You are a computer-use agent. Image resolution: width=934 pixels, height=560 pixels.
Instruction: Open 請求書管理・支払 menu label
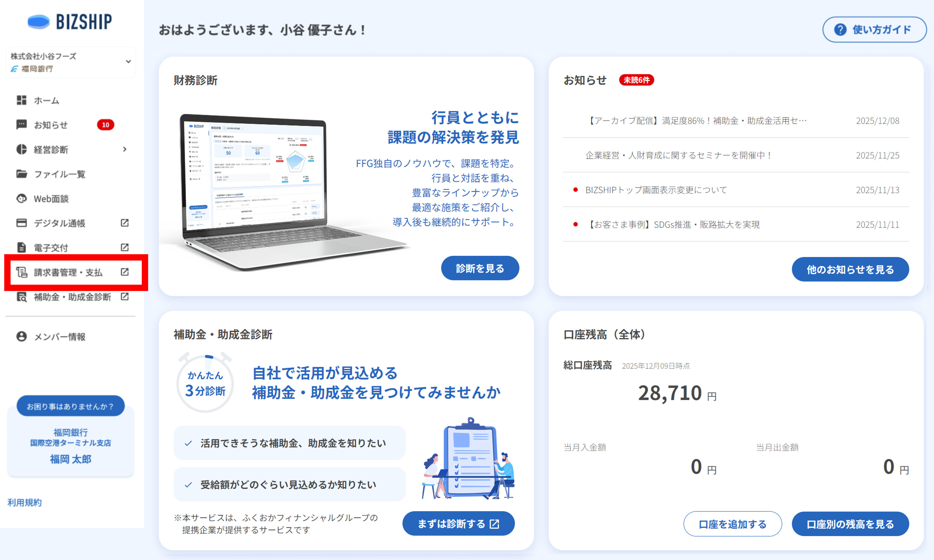click(x=68, y=272)
